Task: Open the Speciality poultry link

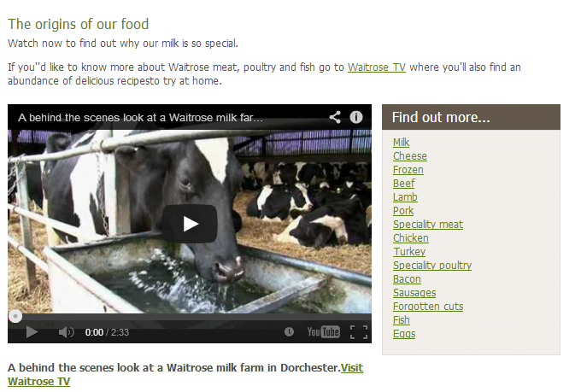Action: pyautogui.click(x=432, y=266)
